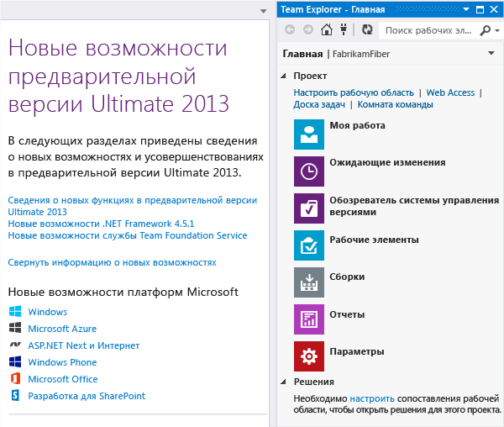The height and width of the screenshot is (427, 504).
Task: Maximize the Team Explorer panel
Action: point(480,9)
